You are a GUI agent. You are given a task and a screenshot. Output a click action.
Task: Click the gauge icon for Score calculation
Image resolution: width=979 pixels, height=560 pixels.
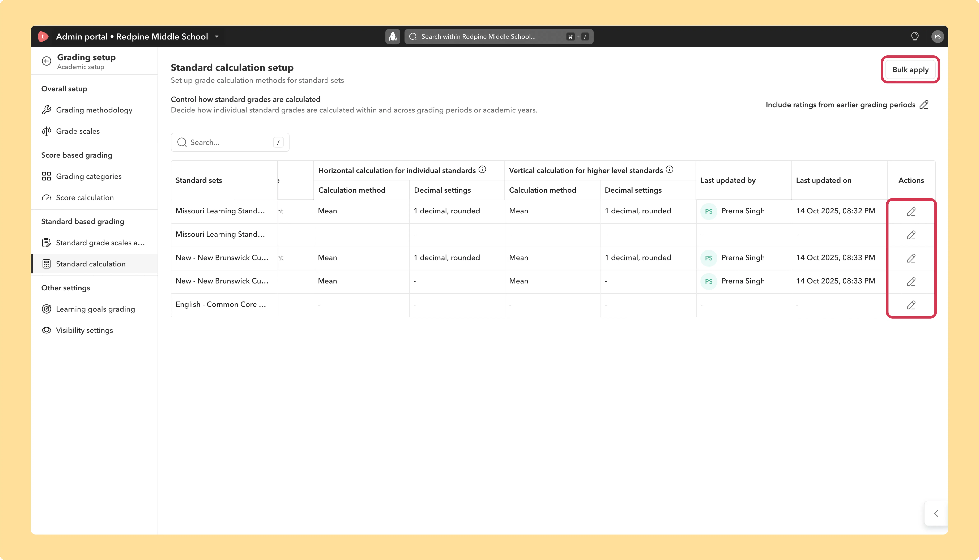click(47, 198)
